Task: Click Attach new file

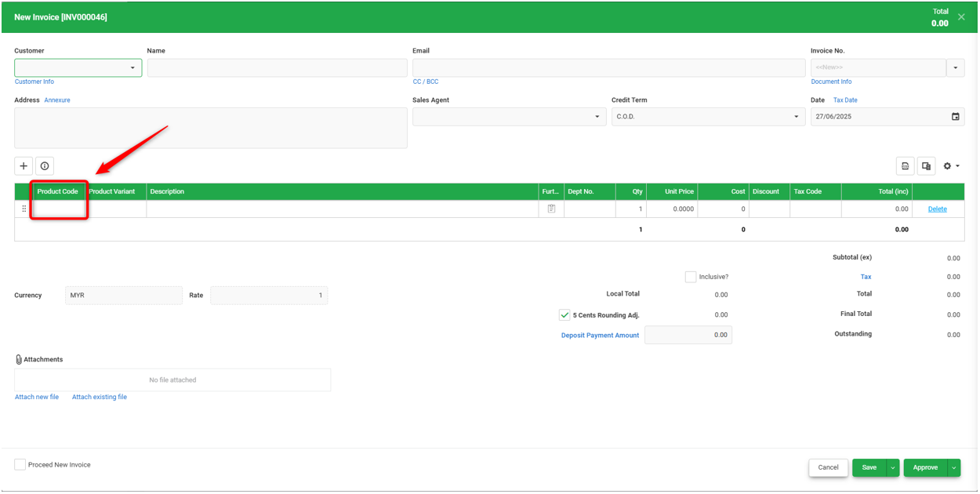Action: pyautogui.click(x=37, y=398)
